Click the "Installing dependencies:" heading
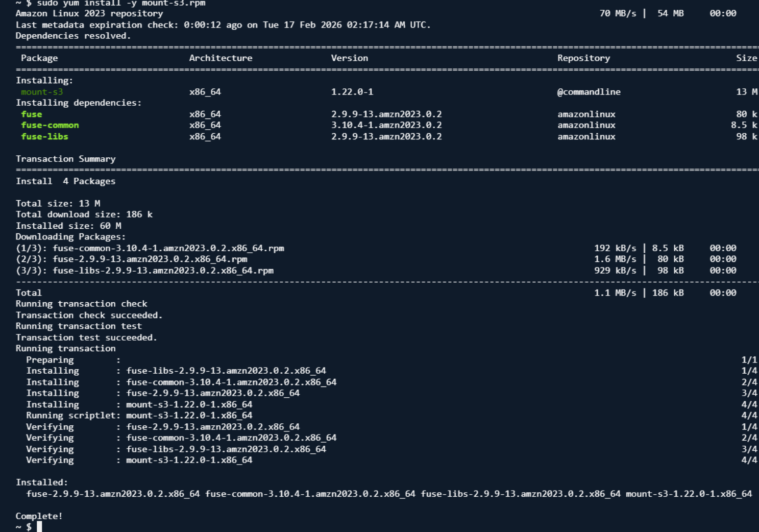Viewport: 759px width, 532px height. [x=79, y=103]
